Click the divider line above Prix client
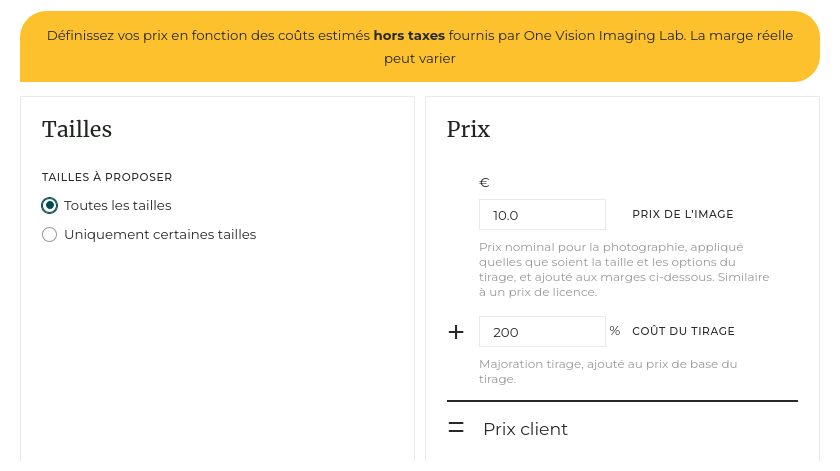The height and width of the screenshot is (471, 840). (622, 401)
